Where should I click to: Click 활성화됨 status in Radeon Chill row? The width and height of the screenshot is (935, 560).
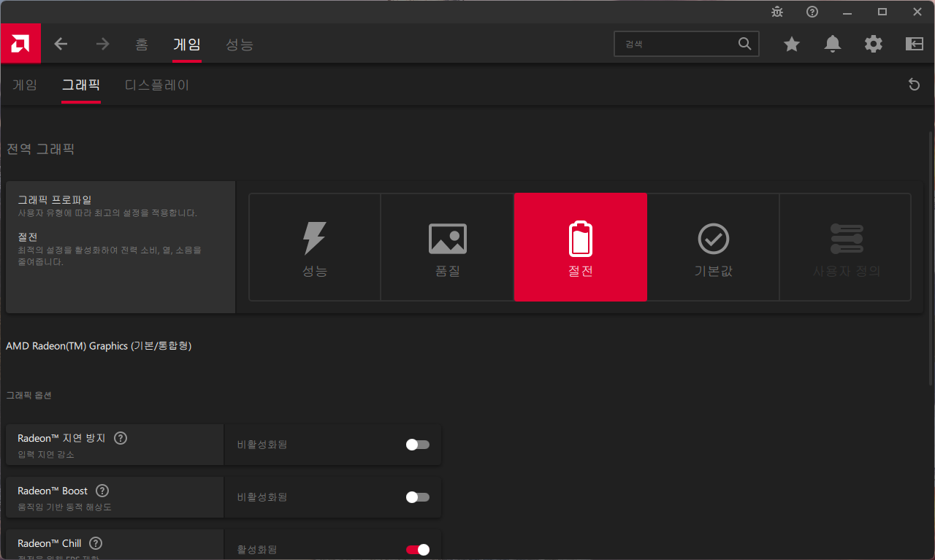[x=257, y=549]
